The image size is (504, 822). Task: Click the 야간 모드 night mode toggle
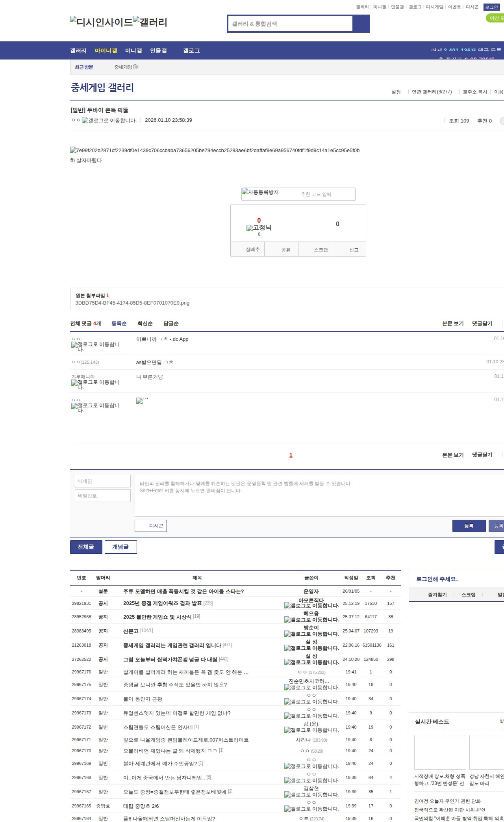(495, 18)
